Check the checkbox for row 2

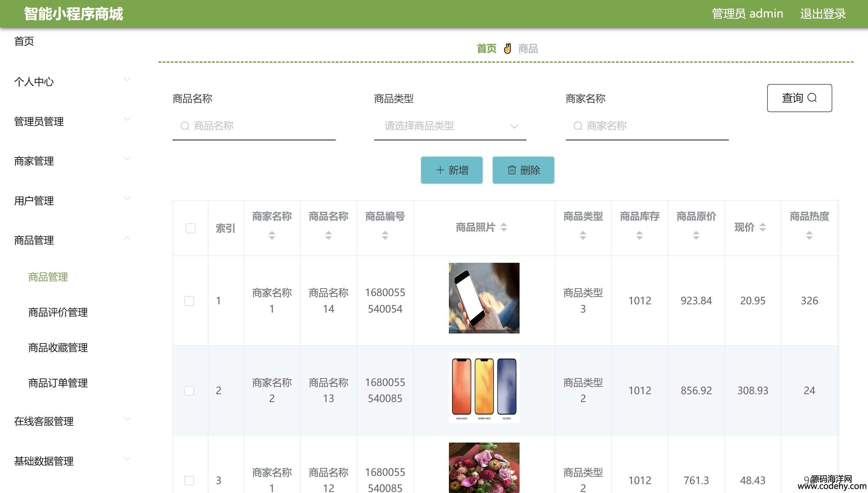coord(189,390)
